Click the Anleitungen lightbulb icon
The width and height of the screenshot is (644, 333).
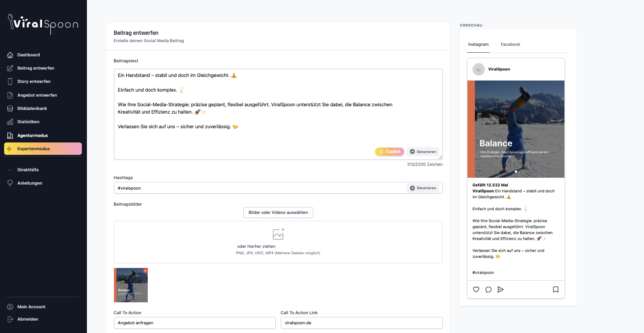click(x=10, y=183)
